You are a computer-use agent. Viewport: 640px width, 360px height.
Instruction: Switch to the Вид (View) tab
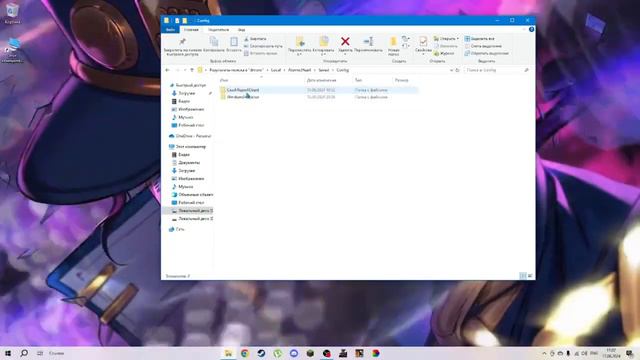click(242, 30)
